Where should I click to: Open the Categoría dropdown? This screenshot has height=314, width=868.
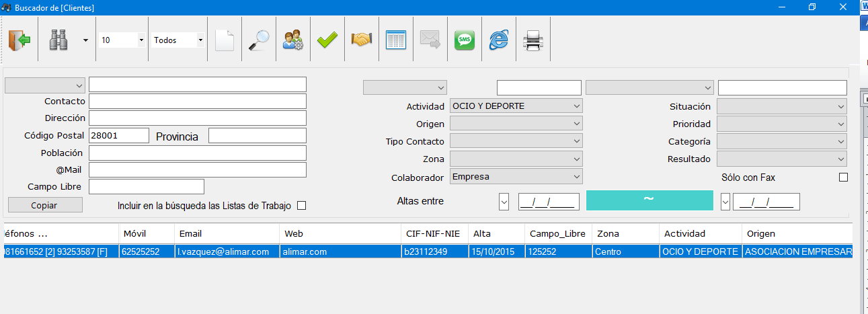tap(782, 142)
